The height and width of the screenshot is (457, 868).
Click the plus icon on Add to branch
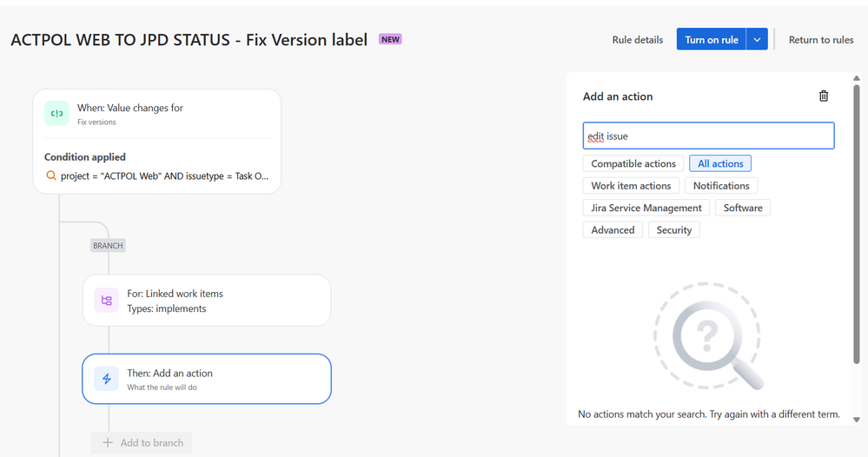108,442
